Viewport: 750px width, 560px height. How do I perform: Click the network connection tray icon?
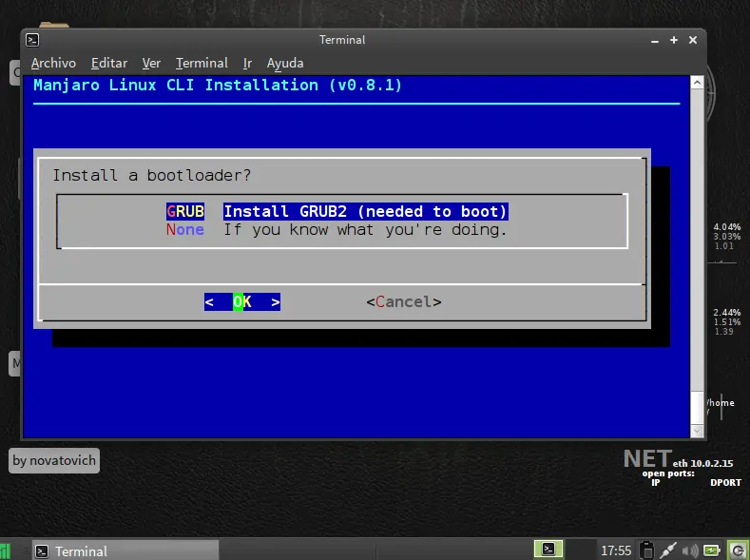668,550
